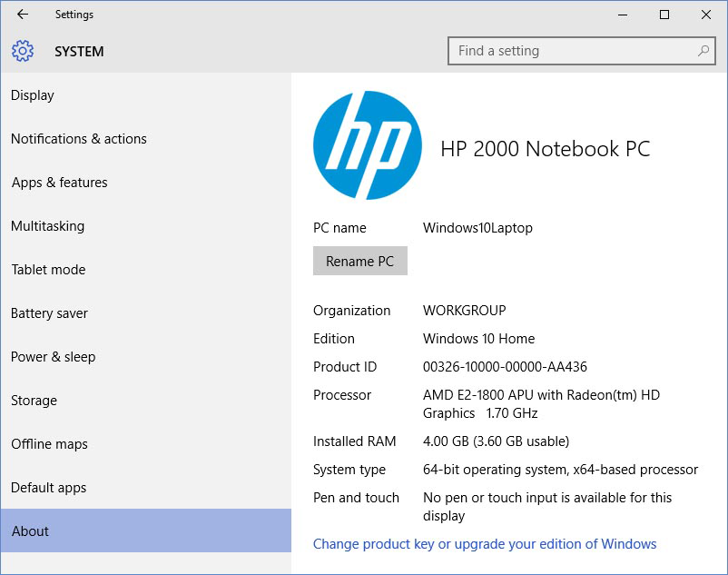Viewport: 728px width, 575px height.
Task: Select Power & sleep option
Action: tap(54, 357)
